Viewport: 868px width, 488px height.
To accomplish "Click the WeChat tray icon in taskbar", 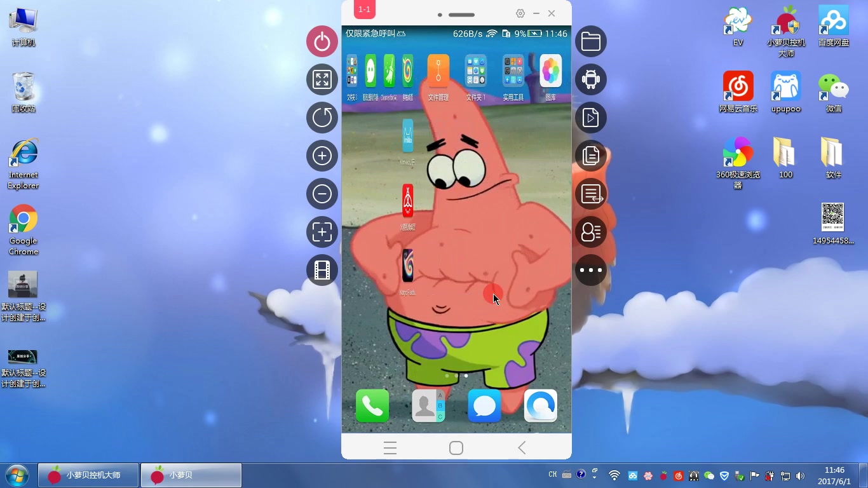I will (x=710, y=475).
